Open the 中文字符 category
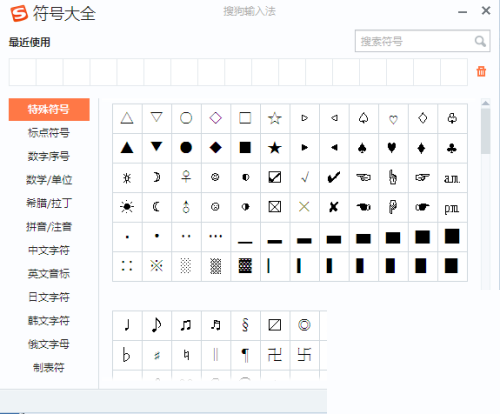Viewport: 500px width, 414px height. [49, 250]
